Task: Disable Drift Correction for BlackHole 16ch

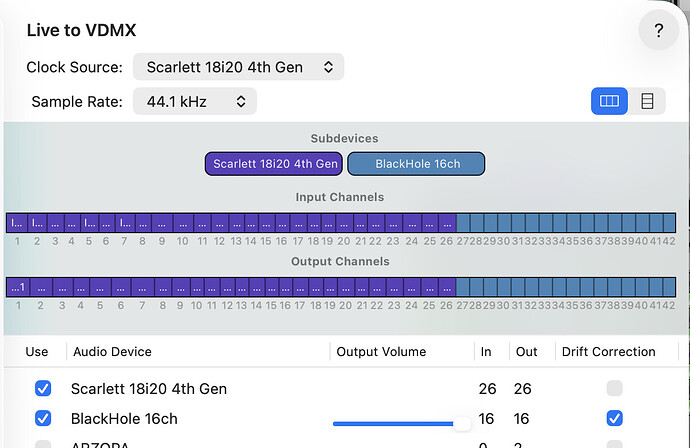Action: [x=614, y=418]
